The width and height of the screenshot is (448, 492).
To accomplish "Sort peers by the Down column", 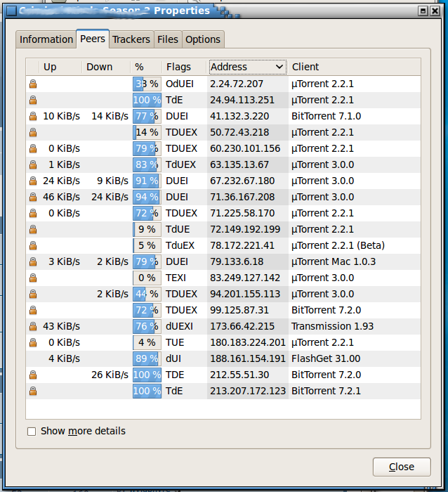I will click(106, 67).
